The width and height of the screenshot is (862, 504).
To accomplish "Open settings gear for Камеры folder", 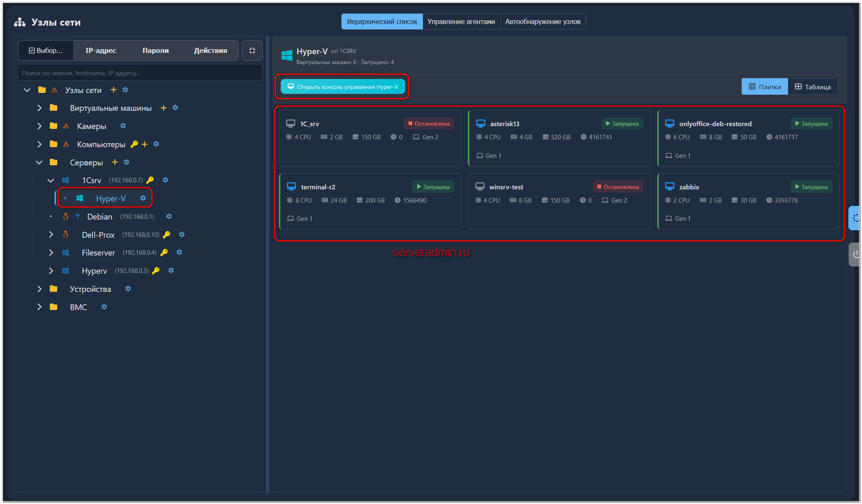I will pyautogui.click(x=123, y=126).
